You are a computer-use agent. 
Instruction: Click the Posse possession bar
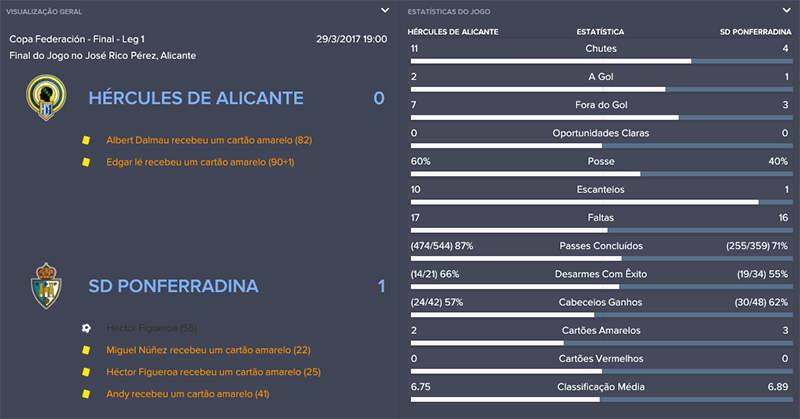point(600,174)
